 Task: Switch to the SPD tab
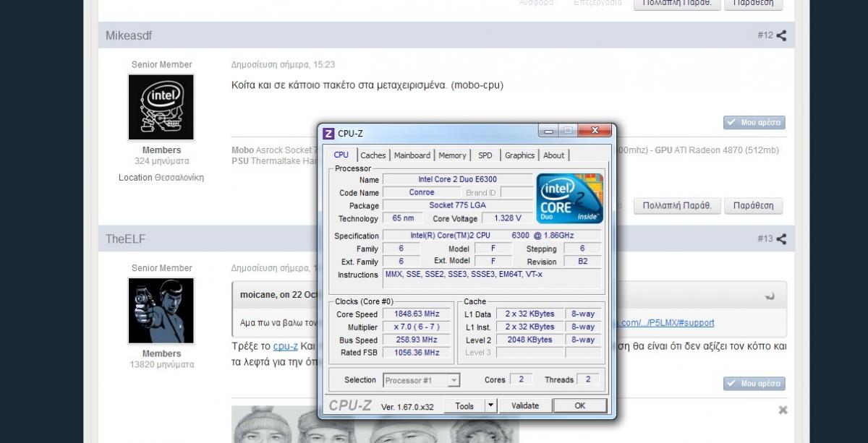pyautogui.click(x=485, y=155)
